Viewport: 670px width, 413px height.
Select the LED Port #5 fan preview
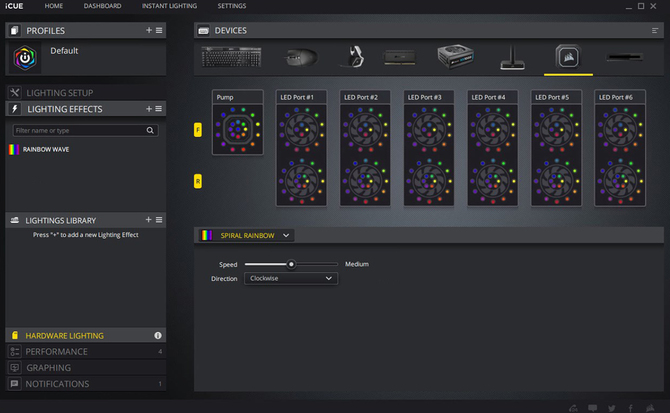556,148
